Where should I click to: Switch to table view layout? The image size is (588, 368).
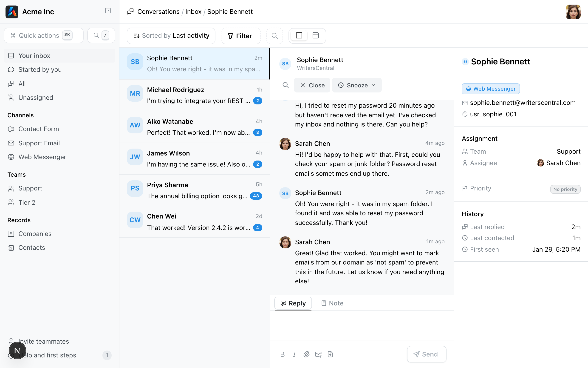point(316,35)
